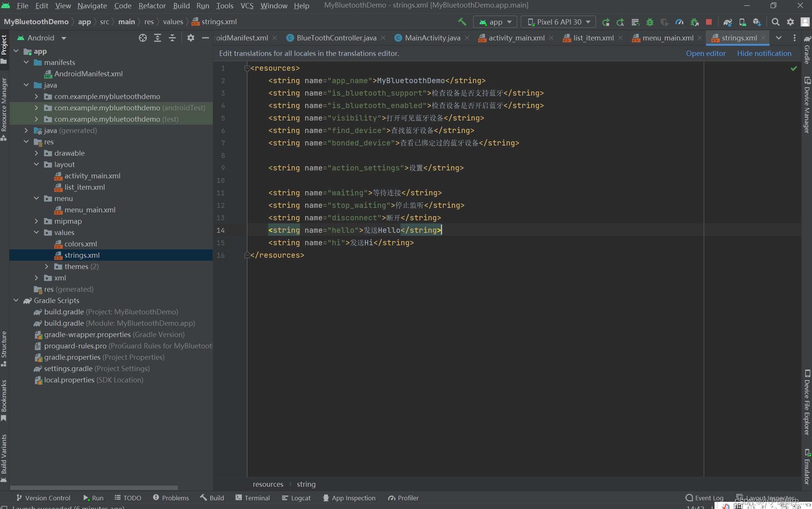Screen dimensions: 812x509
Task: Collapse the manifests folder
Action: click(26, 62)
